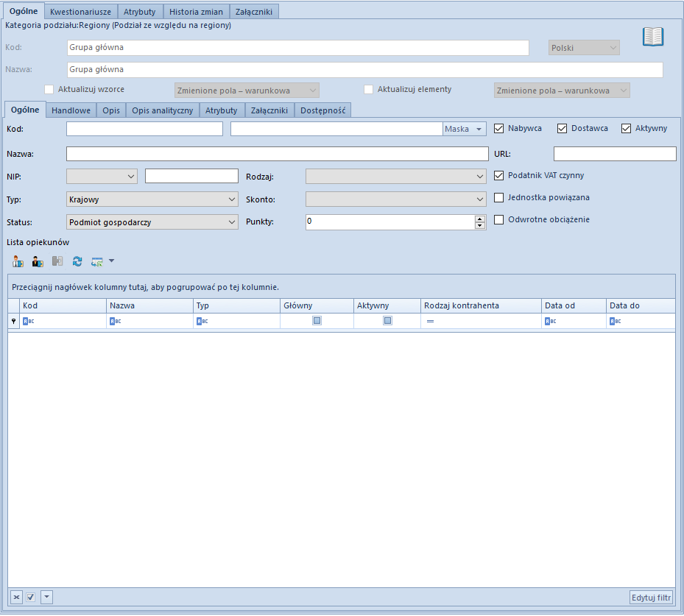Click the equals operator in Rodzaj kontrahenta filter
The image size is (684, 616).
point(430,322)
